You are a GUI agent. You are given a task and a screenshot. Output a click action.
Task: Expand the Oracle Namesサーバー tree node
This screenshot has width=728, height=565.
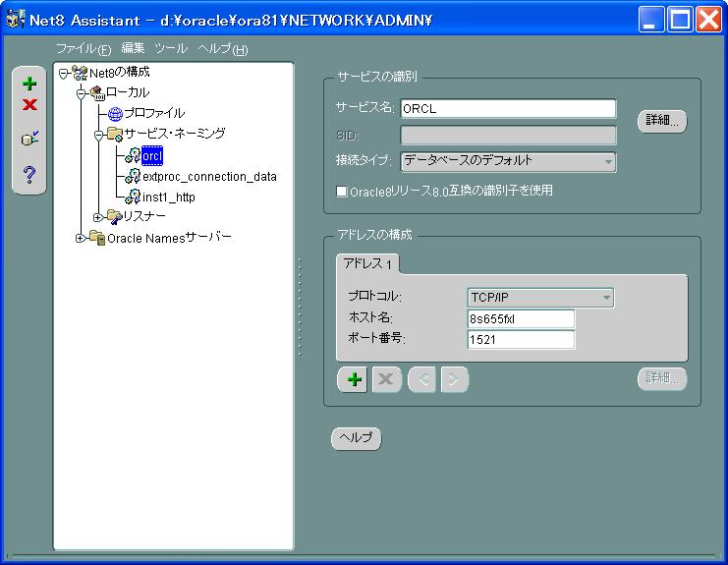click(80, 238)
